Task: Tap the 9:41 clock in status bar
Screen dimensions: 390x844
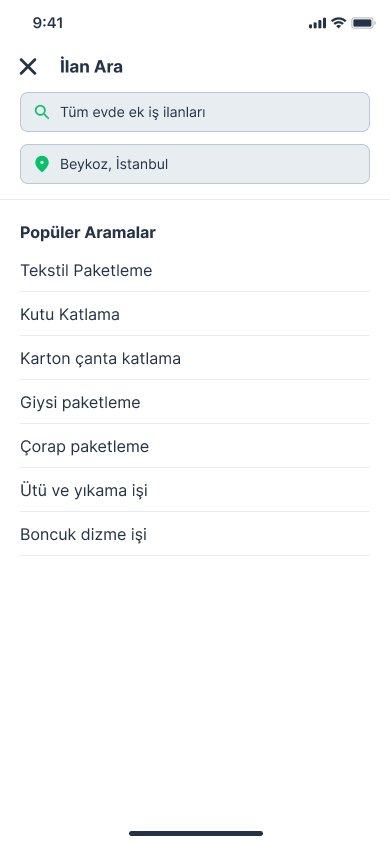Action: click(48, 23)
